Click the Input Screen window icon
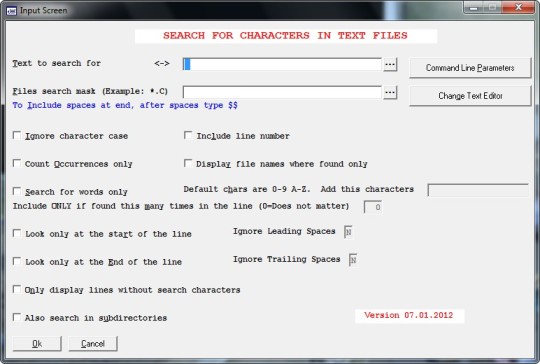This screenshot has height=364, width=540. [11, 11]
